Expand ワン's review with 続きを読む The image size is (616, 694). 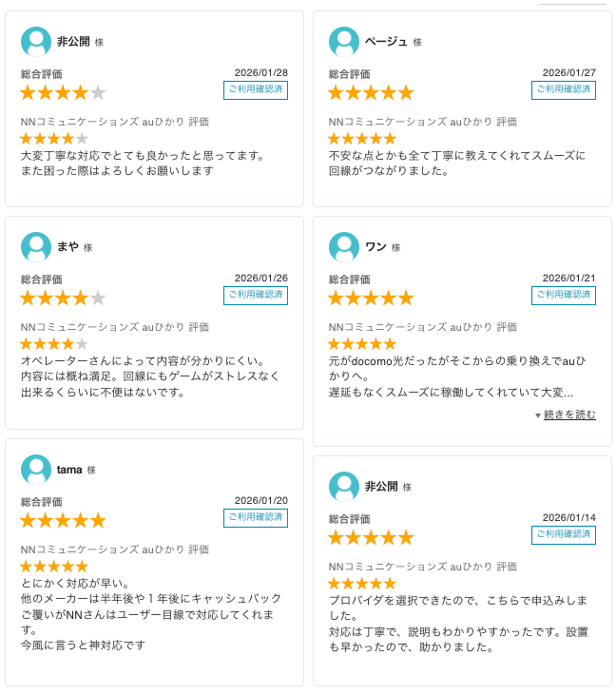click(569, 415)
